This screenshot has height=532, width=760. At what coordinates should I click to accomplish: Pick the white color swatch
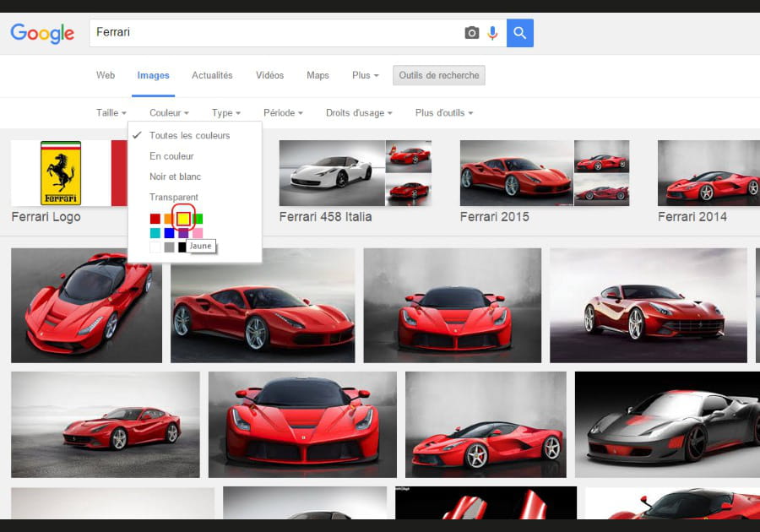(155, 247)
